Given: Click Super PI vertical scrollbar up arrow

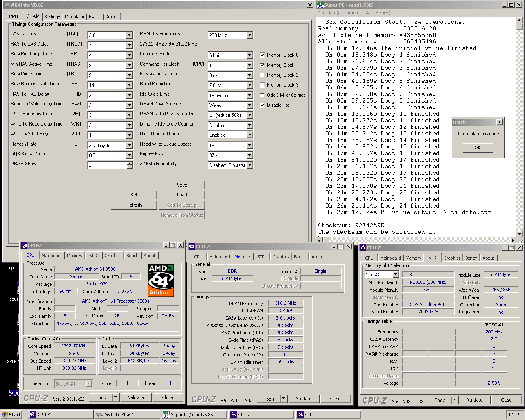Looking at the screenshot, I should (x=520, y=20).
